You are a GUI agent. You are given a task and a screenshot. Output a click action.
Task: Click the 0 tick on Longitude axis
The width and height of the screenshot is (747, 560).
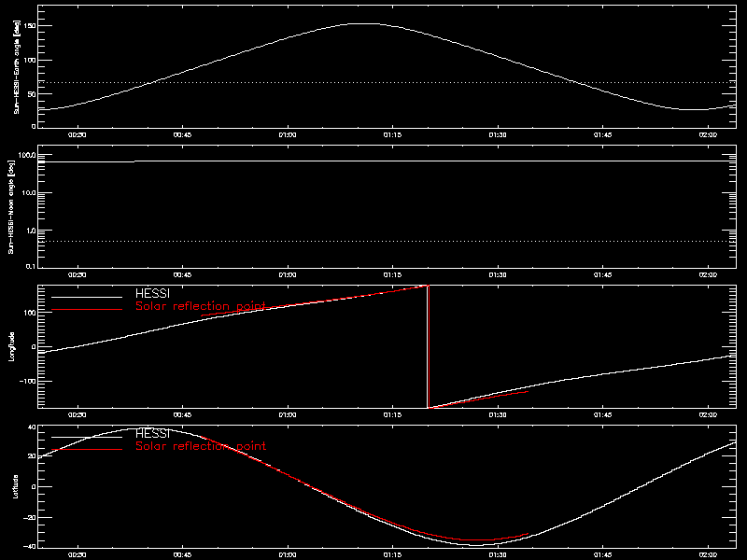point(34,347)
